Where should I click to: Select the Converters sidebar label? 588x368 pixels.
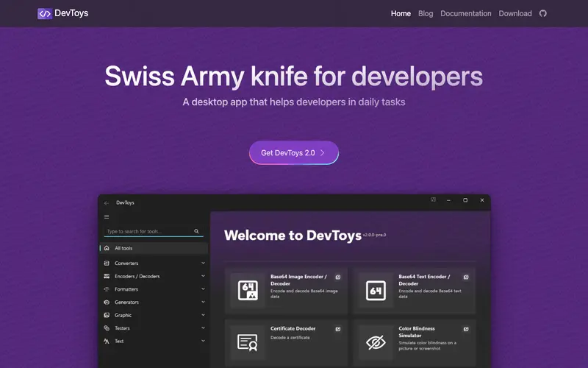[126, 263]
